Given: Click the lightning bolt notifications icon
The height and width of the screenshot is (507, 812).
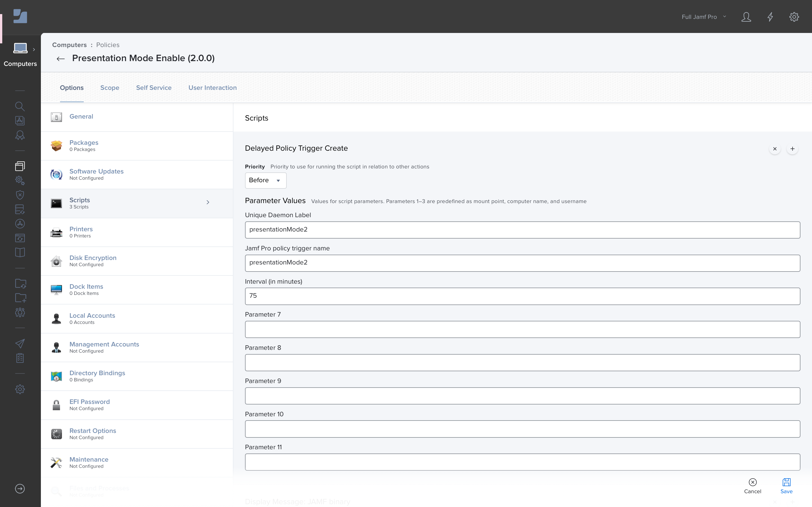Looking at the screenshot, I should tap(771, 16).
